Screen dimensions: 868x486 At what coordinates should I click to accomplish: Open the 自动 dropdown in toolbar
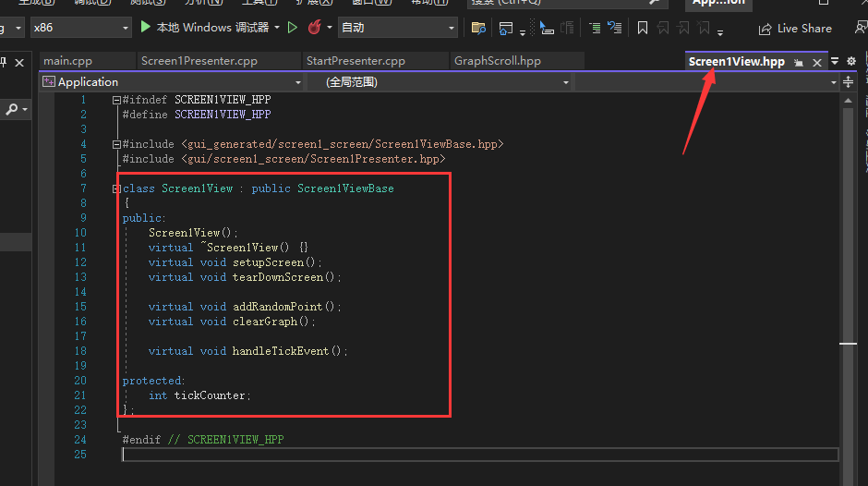click(x=397, y=27)
